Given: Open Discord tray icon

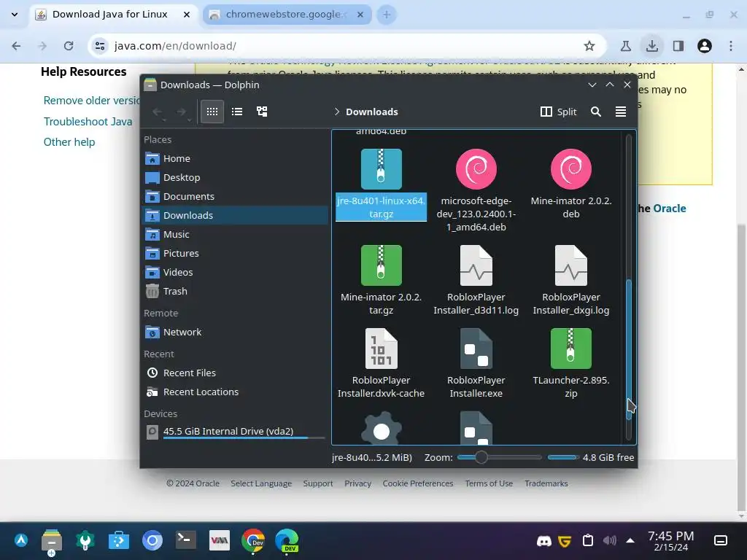Looking at the screenshot, I should [543, 541].
